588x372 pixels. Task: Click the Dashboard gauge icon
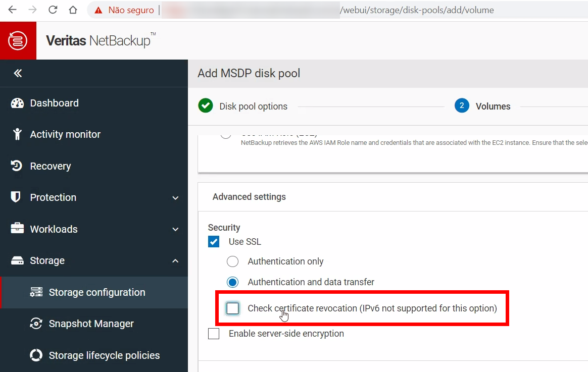coord(17,103)
